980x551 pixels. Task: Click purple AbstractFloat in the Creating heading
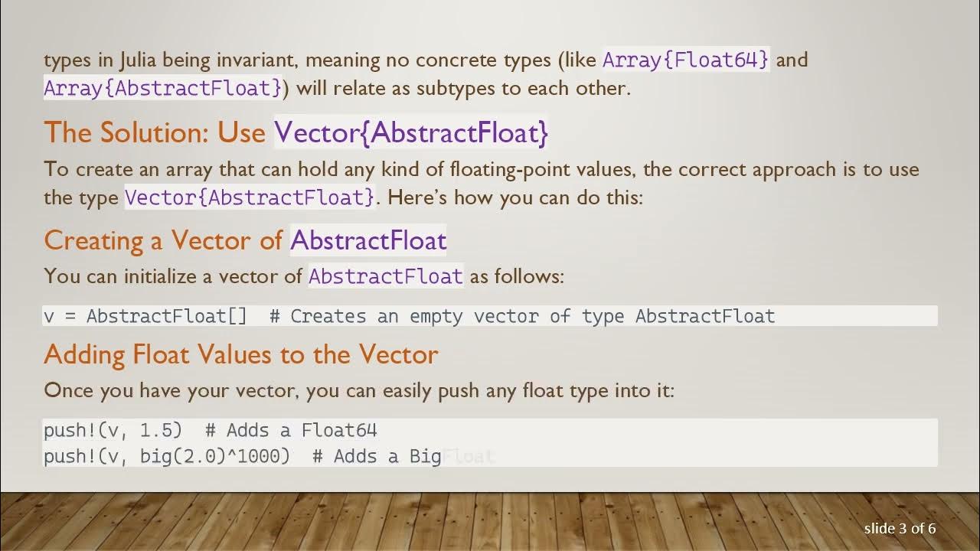coord(368,240)
